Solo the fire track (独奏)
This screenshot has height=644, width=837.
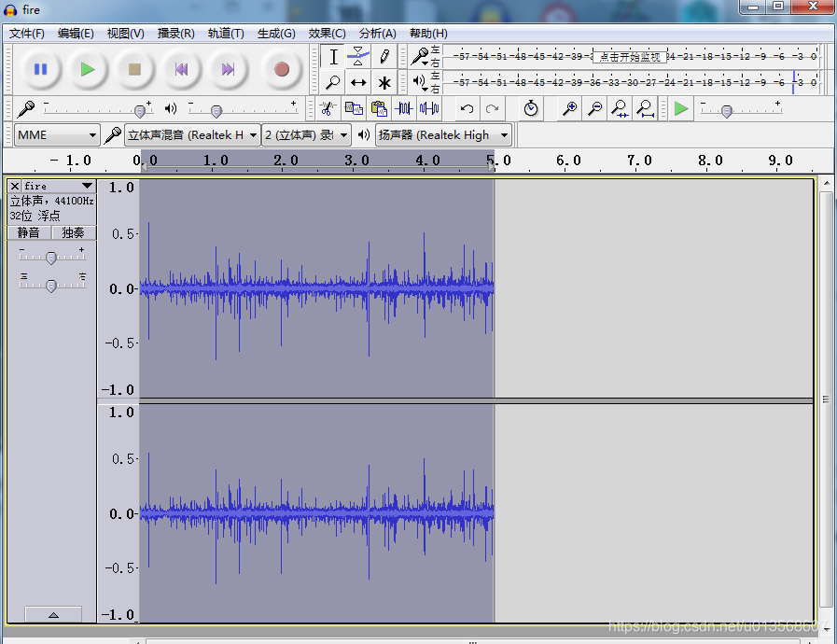click(74, 232)
